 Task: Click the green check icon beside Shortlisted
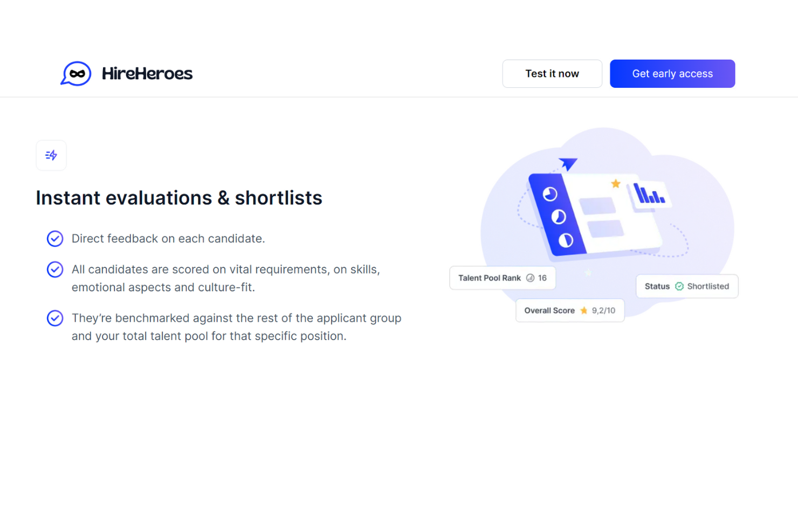[x=679, y=286]
